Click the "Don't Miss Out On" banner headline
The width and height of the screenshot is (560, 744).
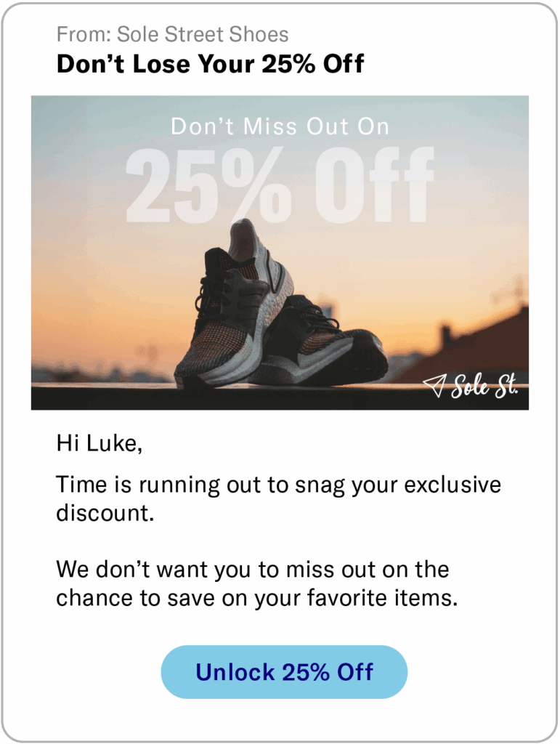coord(280,127)
